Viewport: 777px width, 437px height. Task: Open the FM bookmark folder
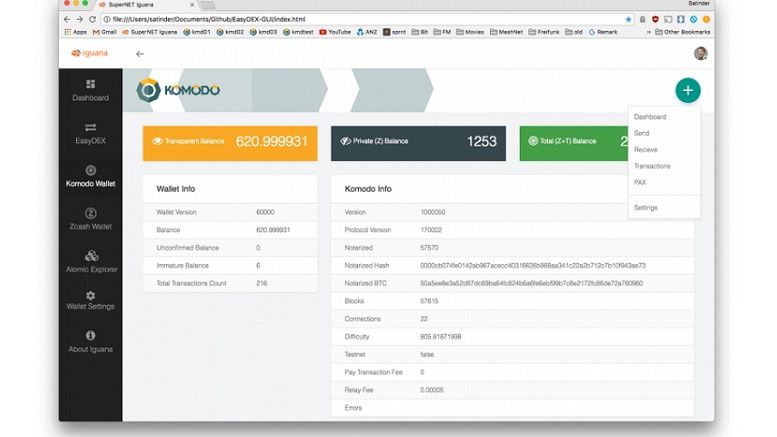pyautogui.click(x=442, y=32)
